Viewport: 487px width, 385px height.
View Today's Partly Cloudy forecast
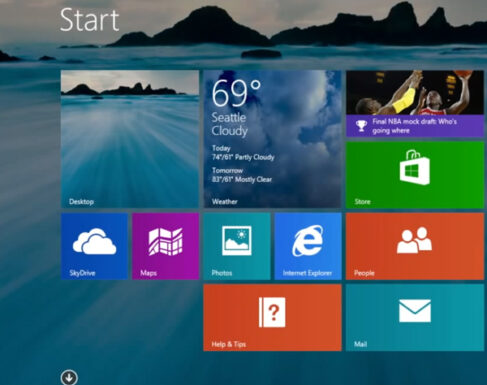click(x=243, y=153)
